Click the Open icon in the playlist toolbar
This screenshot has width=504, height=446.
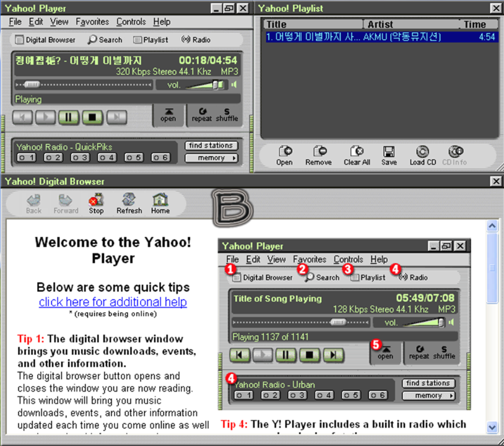(285, 155)
